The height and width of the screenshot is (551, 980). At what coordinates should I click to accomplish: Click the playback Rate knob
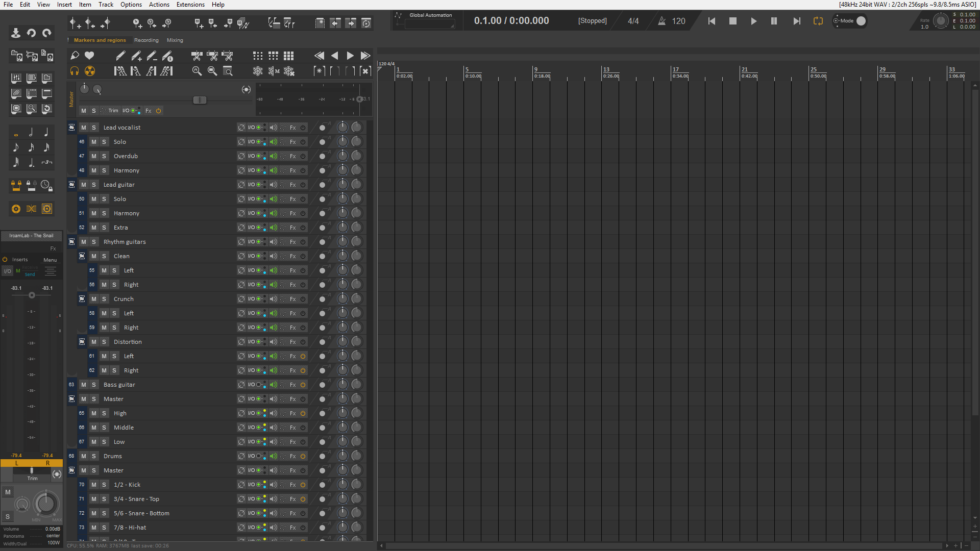tap(940, 21)
